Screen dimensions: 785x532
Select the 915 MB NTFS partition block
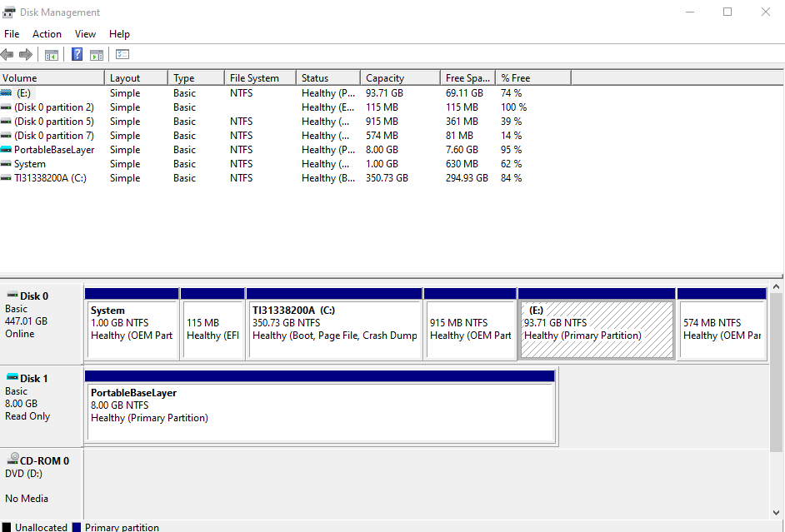[x=470, y=324]
